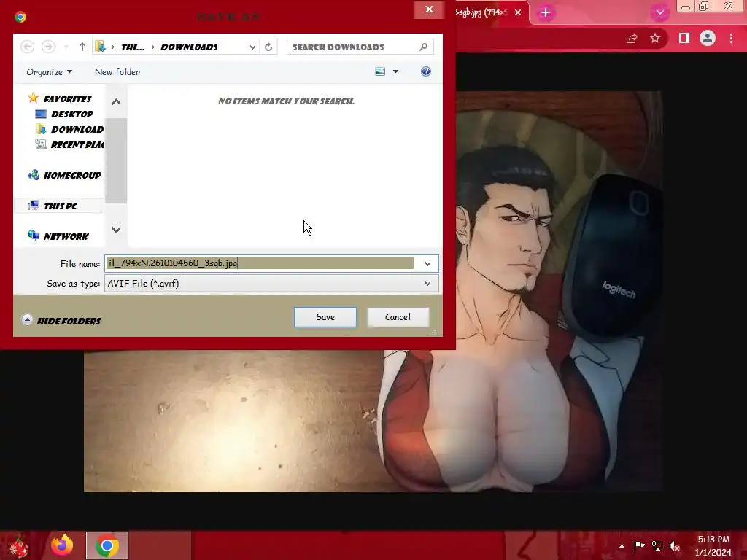Click the navigation pane scroll up arrow
The width and height of the screenshot is (747, 560).
pyautogui.click(x=116, y=102)
